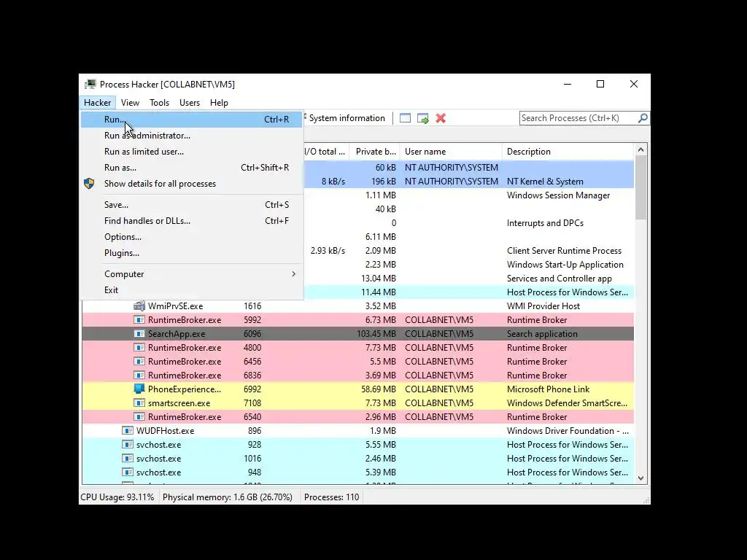Click the CPU Usage status entry
The image size is (747, 560).
(x=117, y=497)
